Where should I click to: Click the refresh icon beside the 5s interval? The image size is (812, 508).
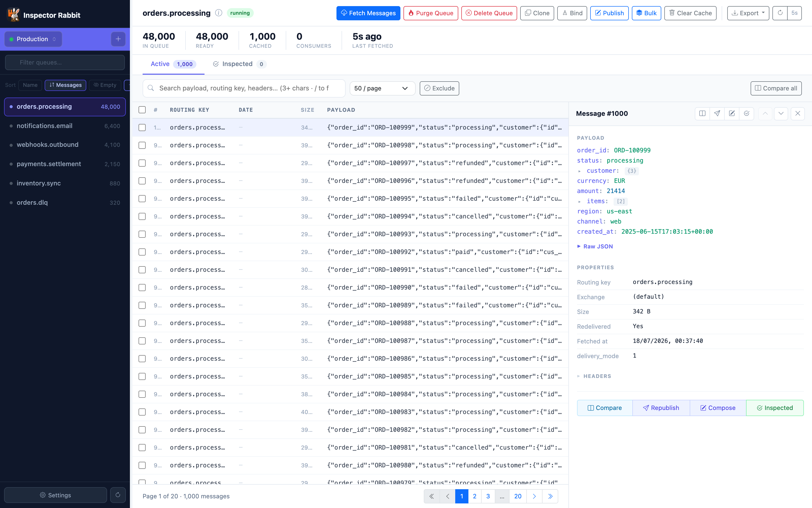[780, 13]
